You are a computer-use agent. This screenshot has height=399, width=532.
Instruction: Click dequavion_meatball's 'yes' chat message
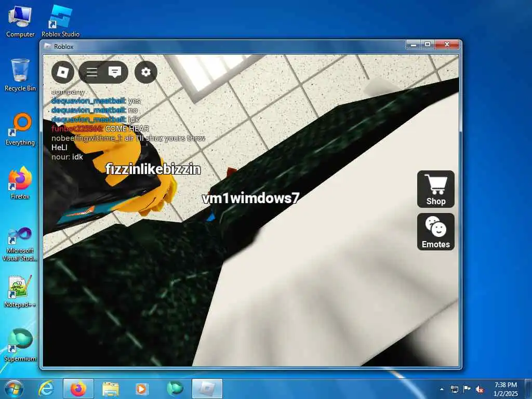click(96, 101)
